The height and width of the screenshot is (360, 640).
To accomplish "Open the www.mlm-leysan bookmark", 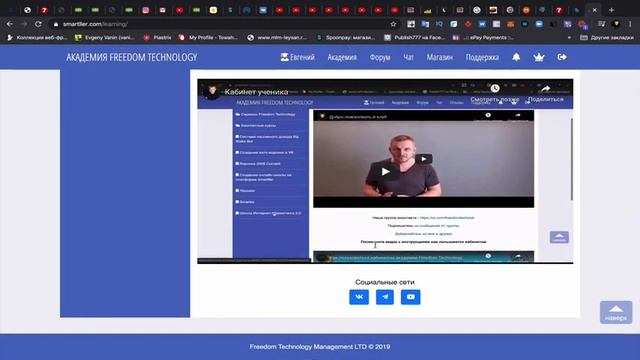I will (x=277, y=38).
